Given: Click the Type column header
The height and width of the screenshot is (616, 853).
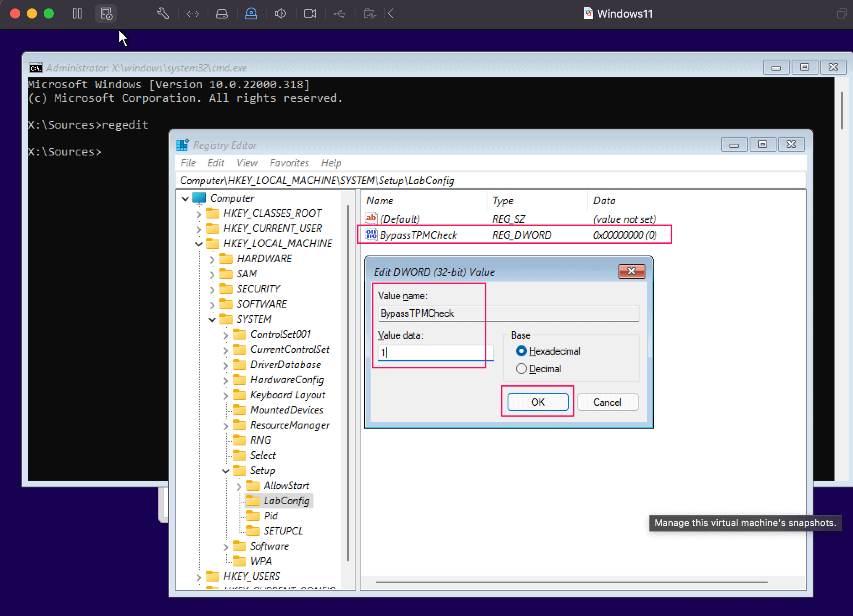Looking at the screenshot, I should coord(537,200).
